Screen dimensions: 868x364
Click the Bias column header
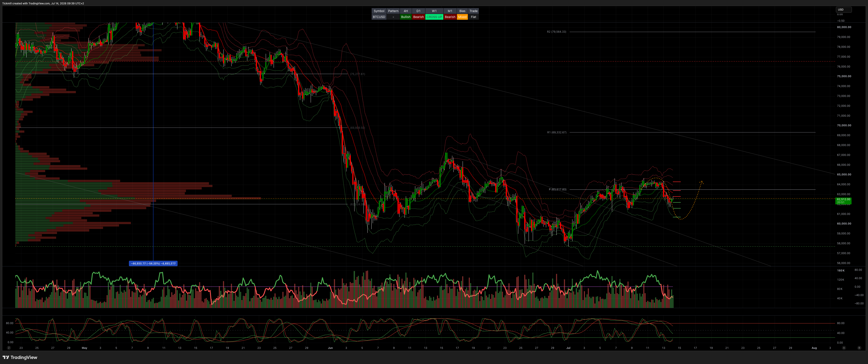462,11
